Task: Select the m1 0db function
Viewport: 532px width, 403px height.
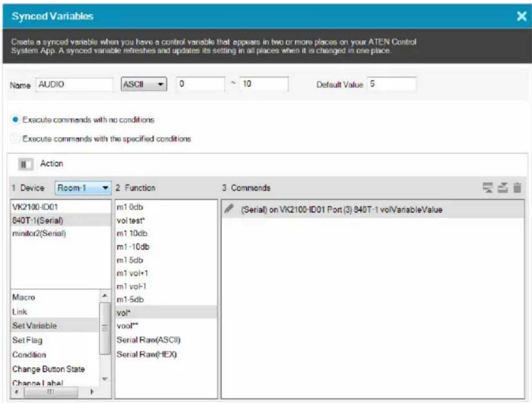Action: click(166, 207)
